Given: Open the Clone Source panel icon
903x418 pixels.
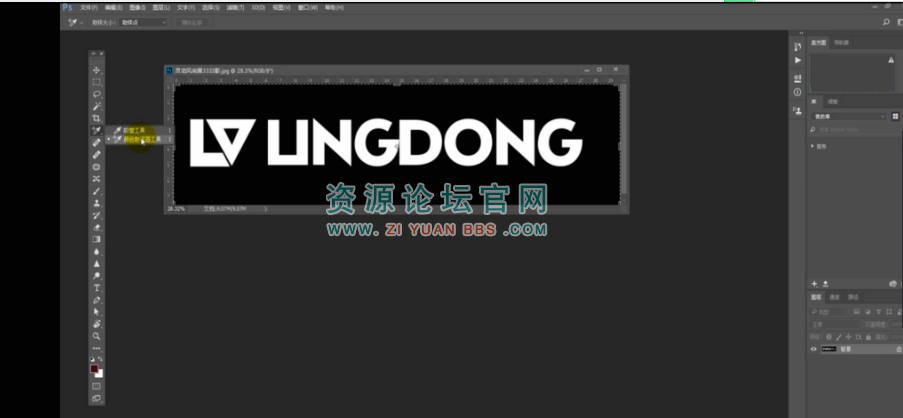Looking at the screenshot, I should 797,111.
